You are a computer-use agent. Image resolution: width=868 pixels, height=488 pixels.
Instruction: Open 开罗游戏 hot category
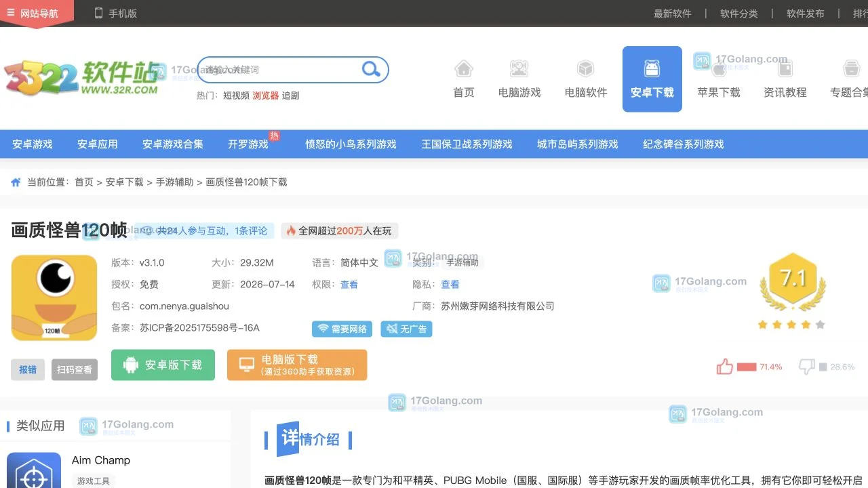pos(248,144)
